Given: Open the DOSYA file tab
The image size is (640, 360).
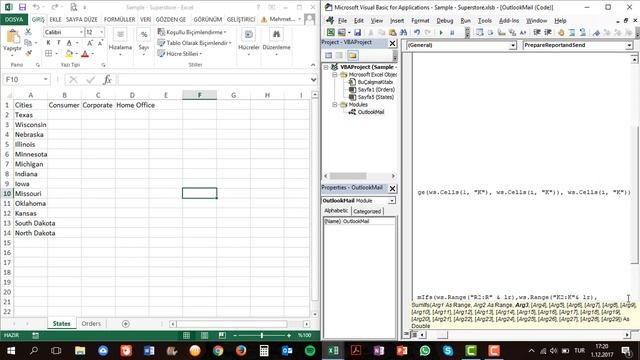Looking at the screenshot, I should pyautogui.click(x=14, y=19).
